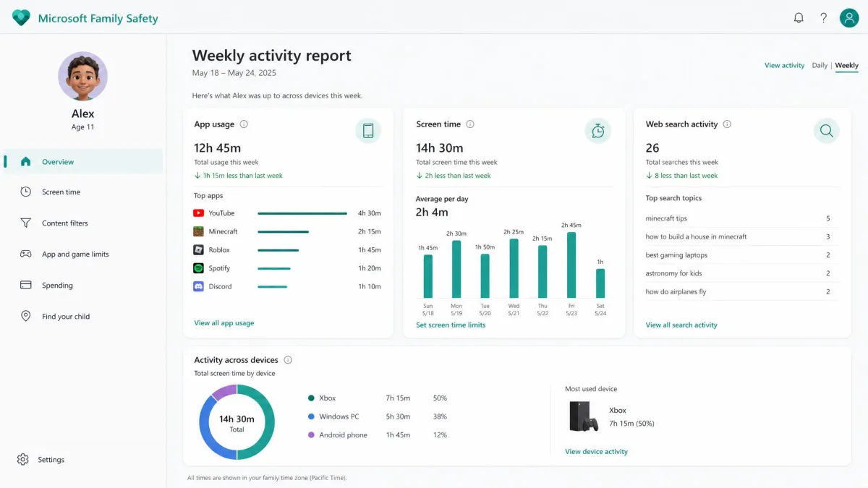
Task: Open the help question mark icon
Action: point(823,18)
